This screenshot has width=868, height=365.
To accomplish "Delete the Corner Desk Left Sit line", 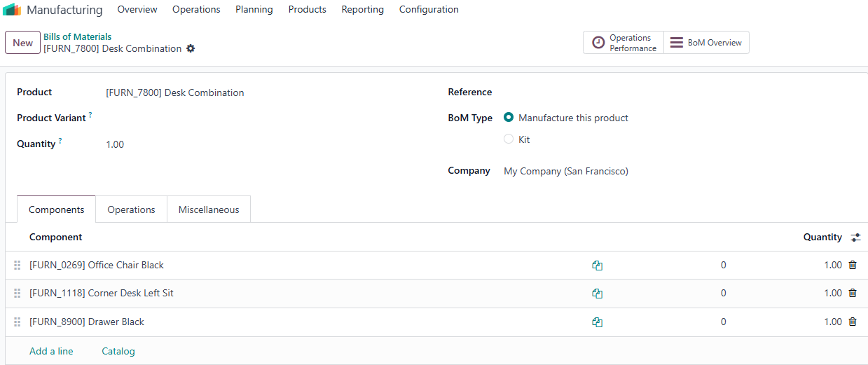I will tap(853, 293).
